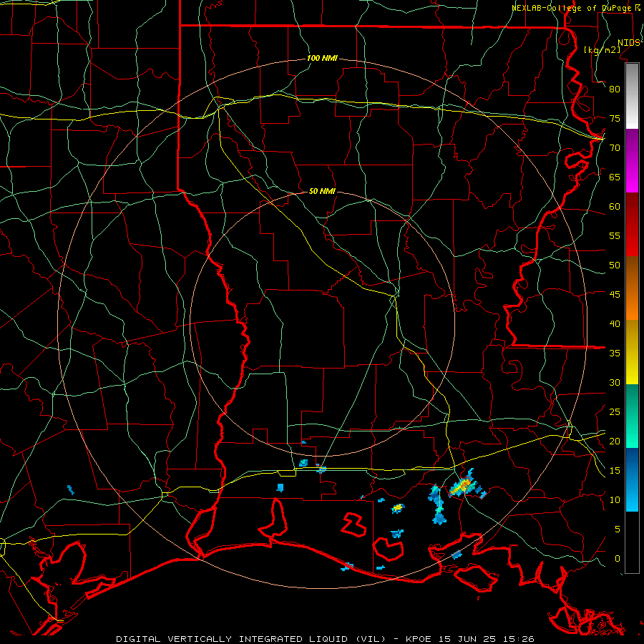Click the scale value 40
This screenshot has height=644, width=644.
click(615, 323)
